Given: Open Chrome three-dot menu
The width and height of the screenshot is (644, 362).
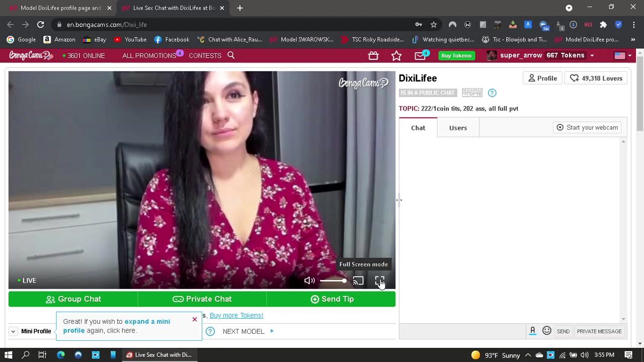Looking at the screenshot, I should tap(633, 24).
